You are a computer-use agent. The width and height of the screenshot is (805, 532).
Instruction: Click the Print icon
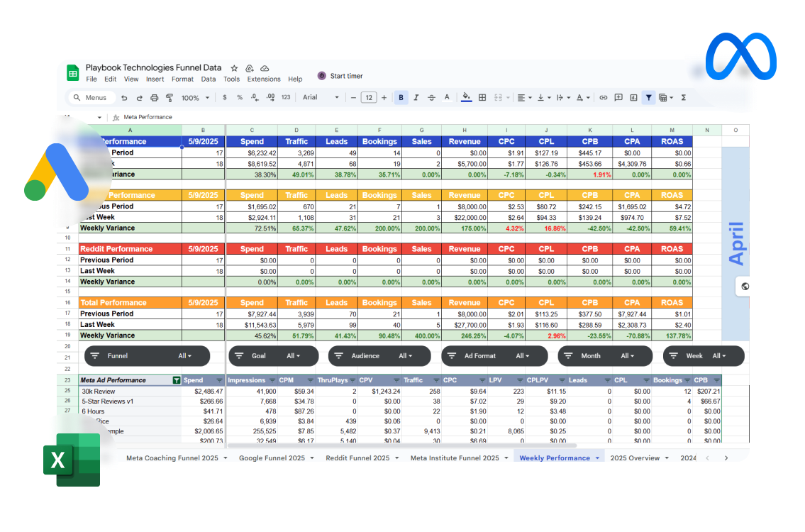click(x=154, y=98)
